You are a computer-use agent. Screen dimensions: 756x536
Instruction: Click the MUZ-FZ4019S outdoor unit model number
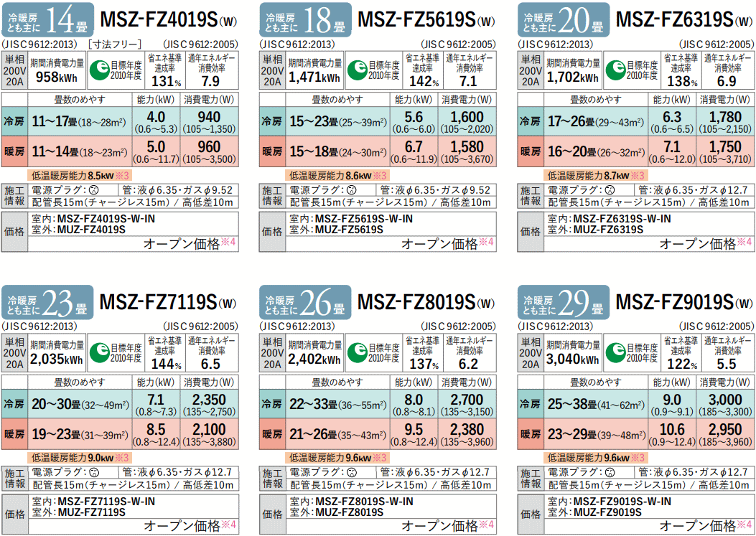point(92,230)
